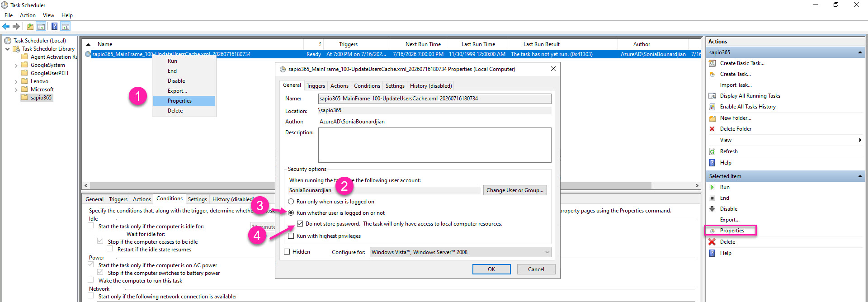Click the red Delete Folder icon
The height and width of the screenshot is (302, 868).
click(712, 129)
